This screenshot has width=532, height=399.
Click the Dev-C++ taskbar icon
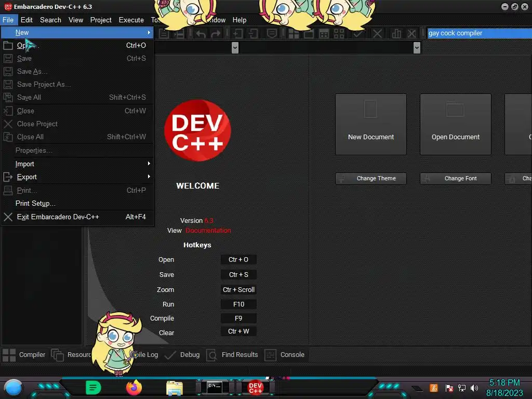coord(255,388)
